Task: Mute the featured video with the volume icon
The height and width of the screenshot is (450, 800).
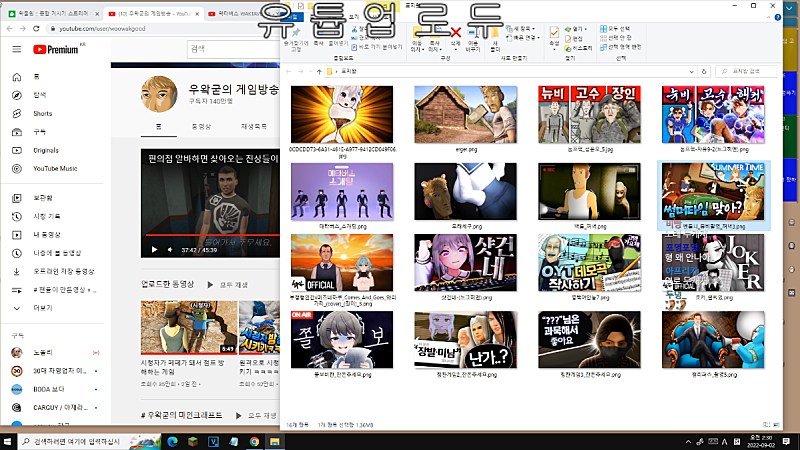Action: pos(169,250)
